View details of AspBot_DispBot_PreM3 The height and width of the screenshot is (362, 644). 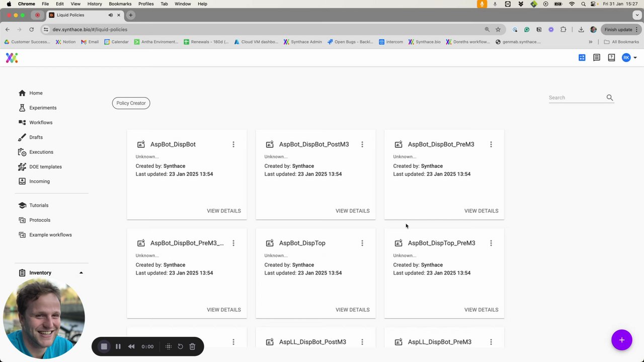click(481, 211)
